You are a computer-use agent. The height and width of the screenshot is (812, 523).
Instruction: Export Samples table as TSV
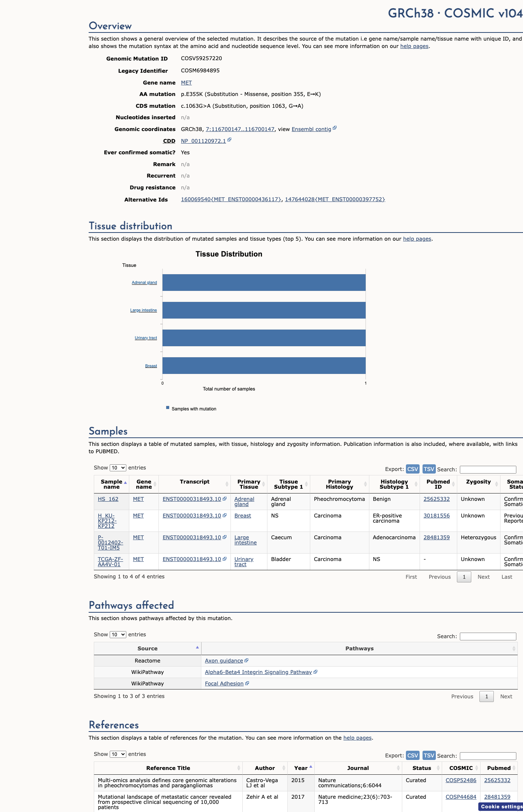pos(429,469)
